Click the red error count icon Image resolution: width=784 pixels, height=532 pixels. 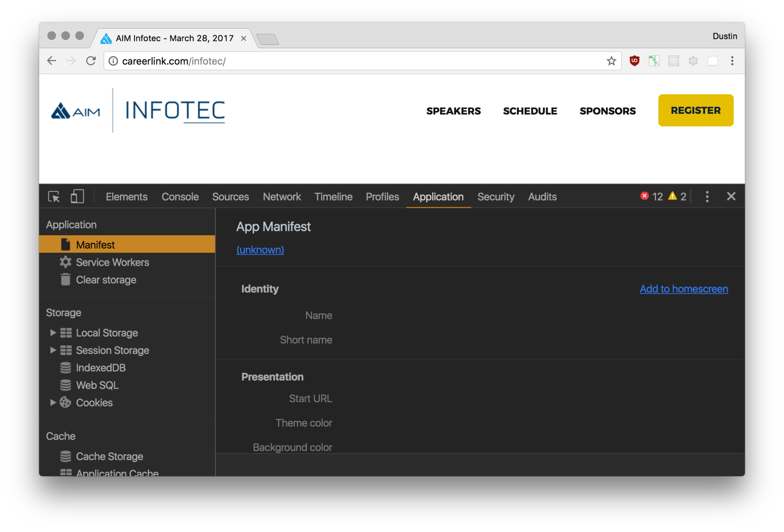(x=645, y=196)
